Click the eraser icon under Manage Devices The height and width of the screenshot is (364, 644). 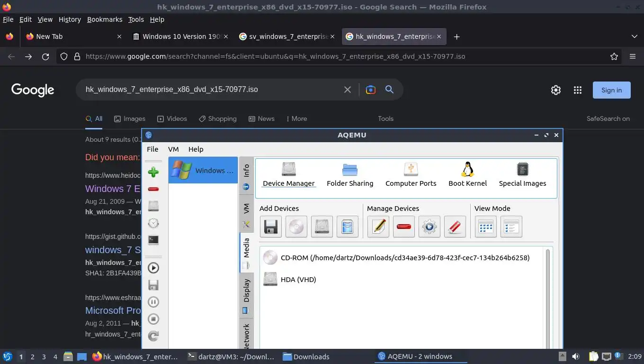(x=455, y=227)
